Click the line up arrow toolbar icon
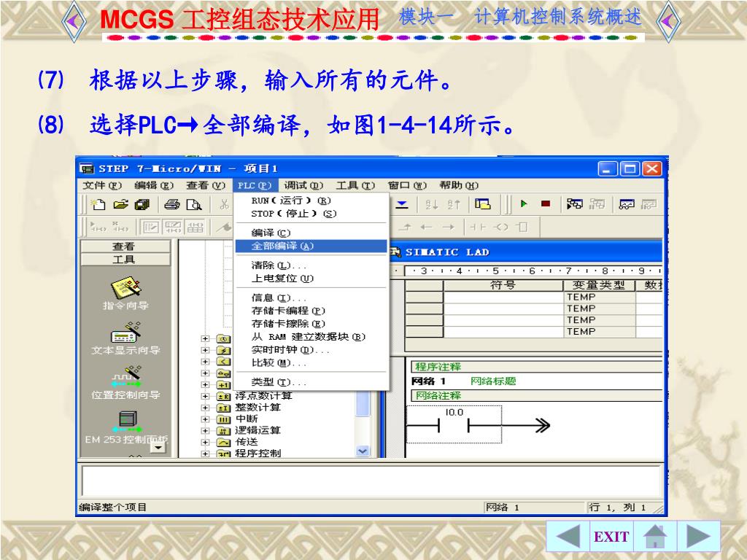747x560 pixels. coord(405,227)
